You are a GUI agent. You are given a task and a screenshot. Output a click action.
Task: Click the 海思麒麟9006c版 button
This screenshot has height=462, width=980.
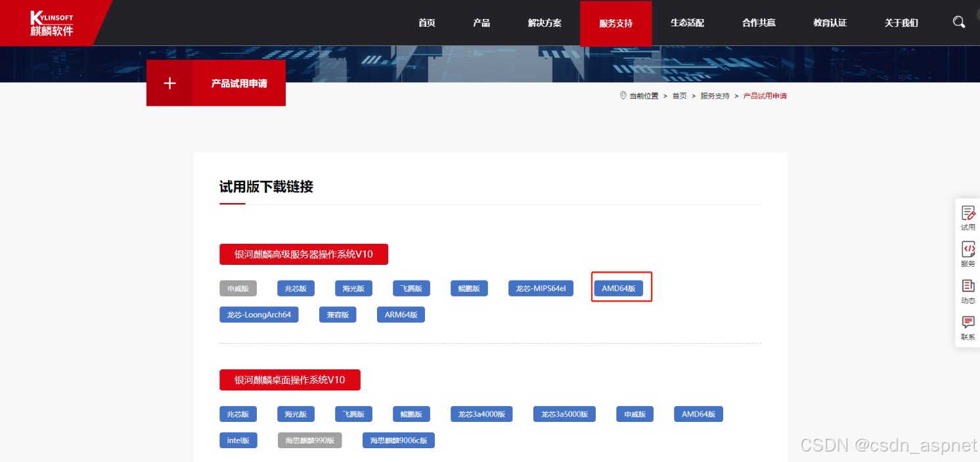pos(399,440)
